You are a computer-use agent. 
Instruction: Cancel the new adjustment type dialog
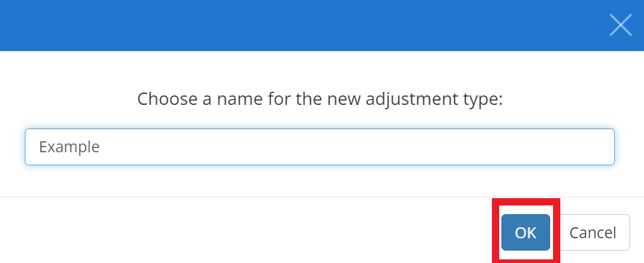pos(592,232)
